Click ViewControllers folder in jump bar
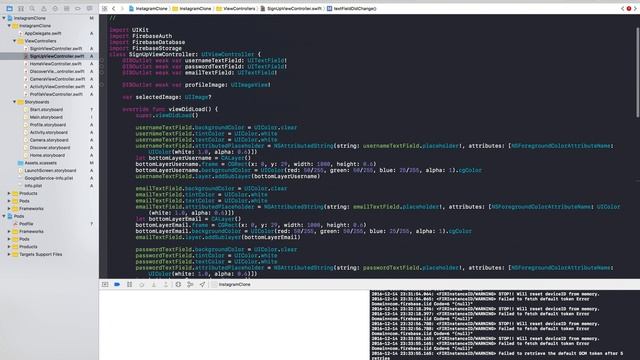Screen dimensions: 640x360 (x=236, y=8)
